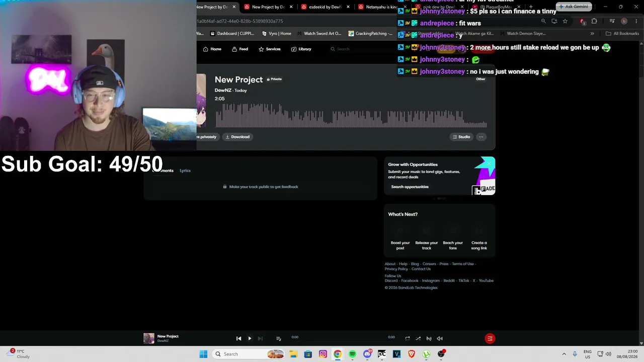This screenshot has width=644, height=362.
Task: Click the red round menu button
Action: (490, 338)
